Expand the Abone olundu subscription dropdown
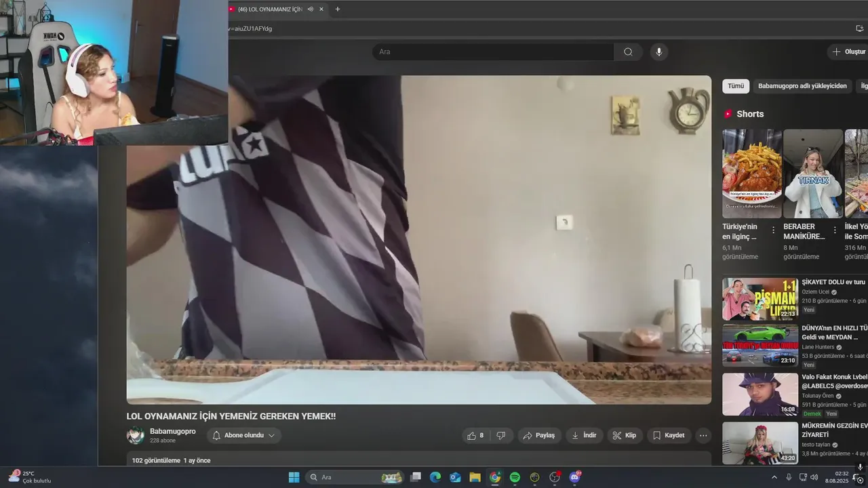868x488 pixels. pyautogui.click(x=244, y=435)
